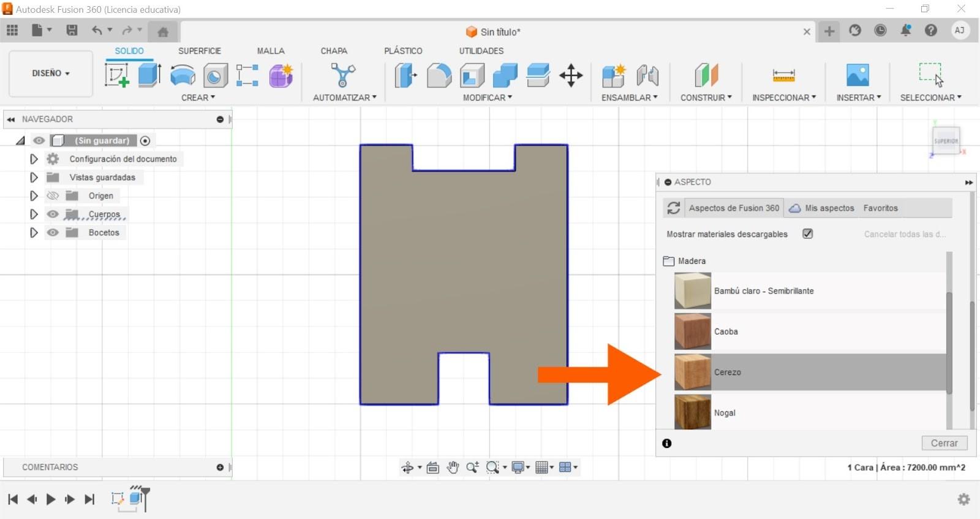Switch to the PLÁSTICO tab

pyautogui.click(x=403, y=51)
